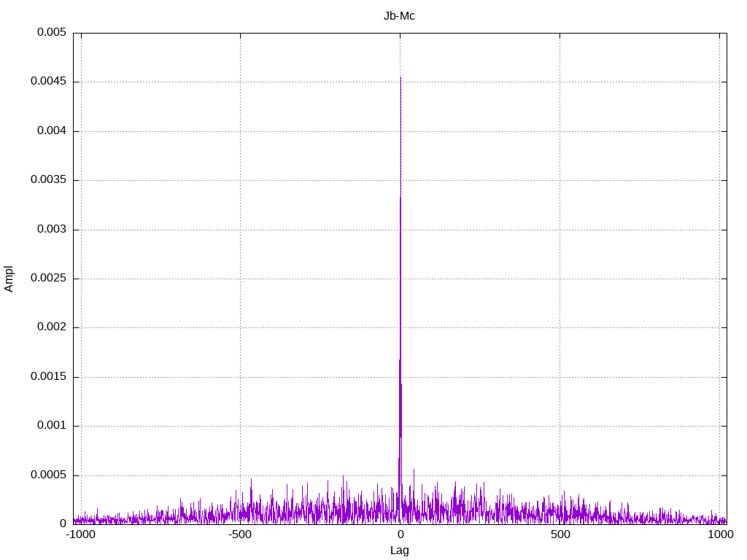Select the Ampl y-axis label
This screenshot has width=747, height=560.
pyautogui.click(x=9, y=279)
